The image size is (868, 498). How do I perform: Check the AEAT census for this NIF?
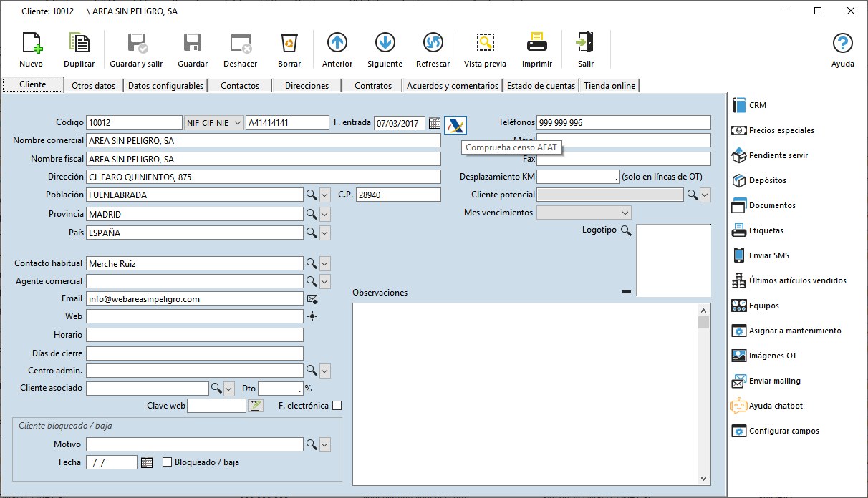click(x=455, y=124)
